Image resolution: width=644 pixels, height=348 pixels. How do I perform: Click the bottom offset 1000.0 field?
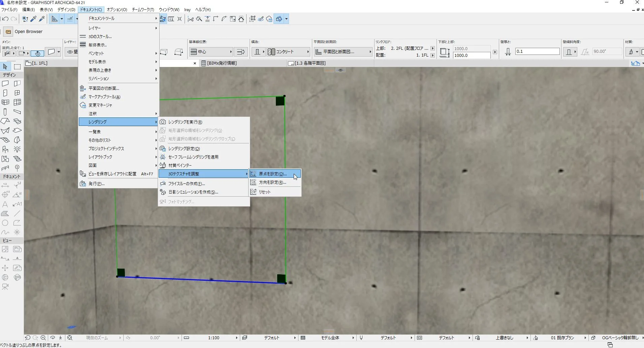pyautogui.click(x=472, y=56)
